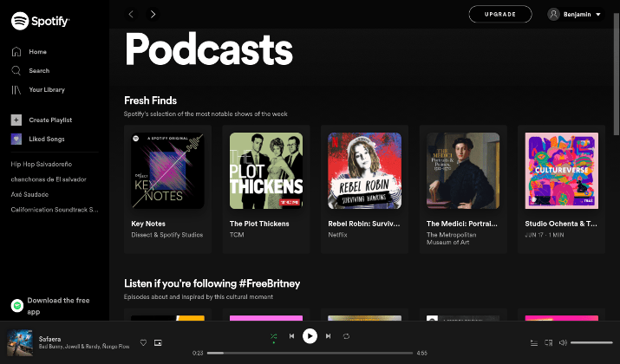The image size is (620, 364).
Task: Open Your Library icon
Action: pos(16,90)
